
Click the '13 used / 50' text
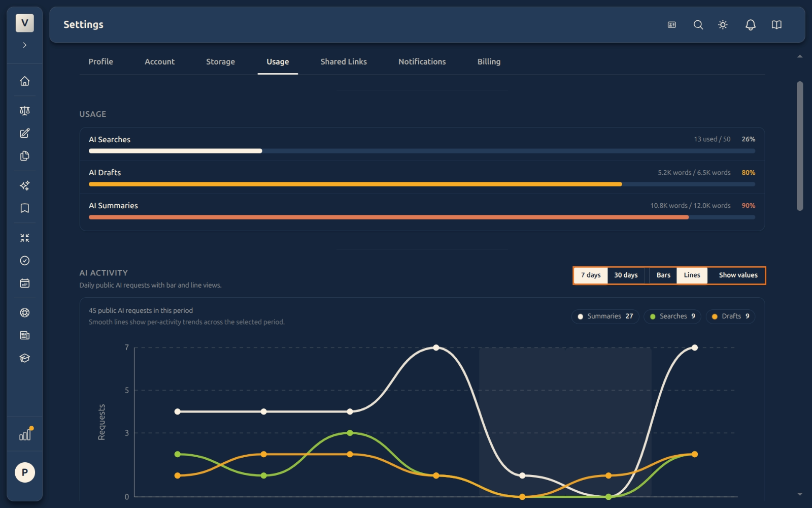click(712, 139)
